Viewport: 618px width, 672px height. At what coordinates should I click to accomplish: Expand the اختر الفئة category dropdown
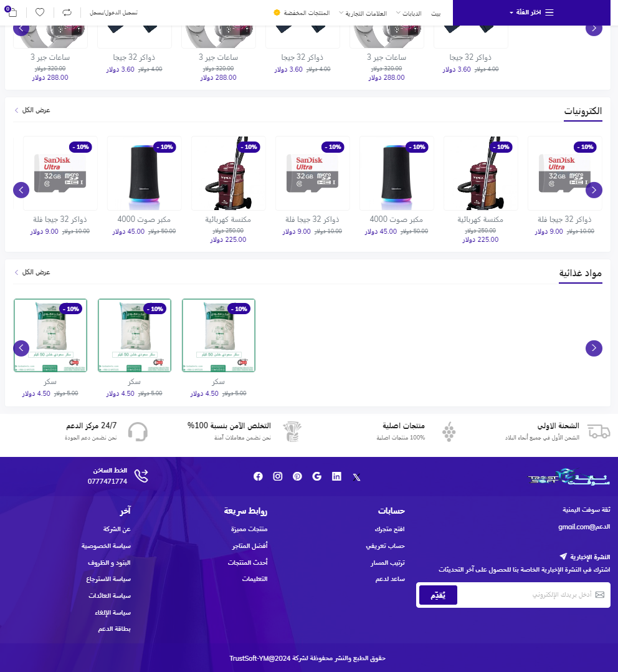coord(531,12)
